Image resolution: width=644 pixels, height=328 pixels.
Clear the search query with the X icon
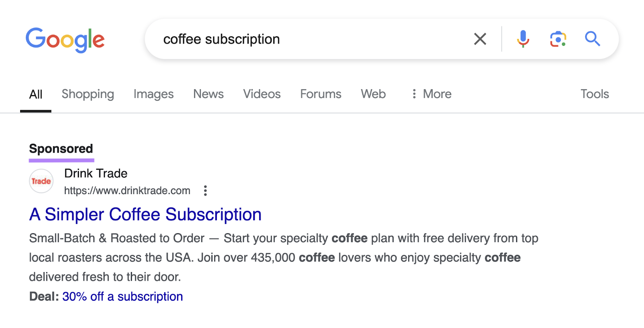(x=480, y=39)
